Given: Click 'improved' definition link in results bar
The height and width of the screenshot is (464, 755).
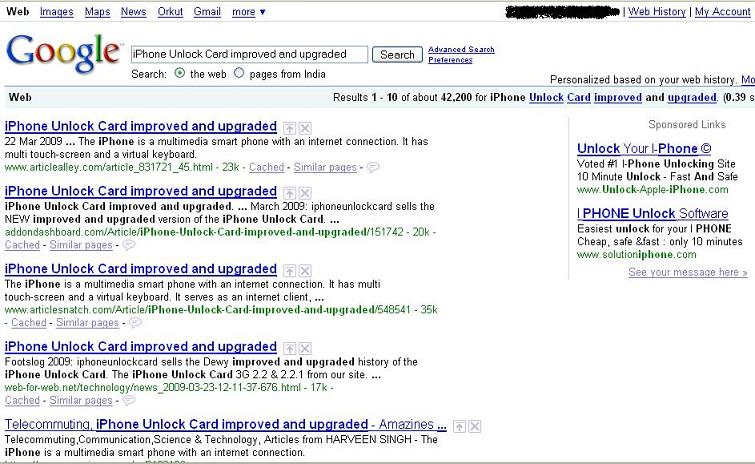Looking at the screenshot, I should (618, 97).
